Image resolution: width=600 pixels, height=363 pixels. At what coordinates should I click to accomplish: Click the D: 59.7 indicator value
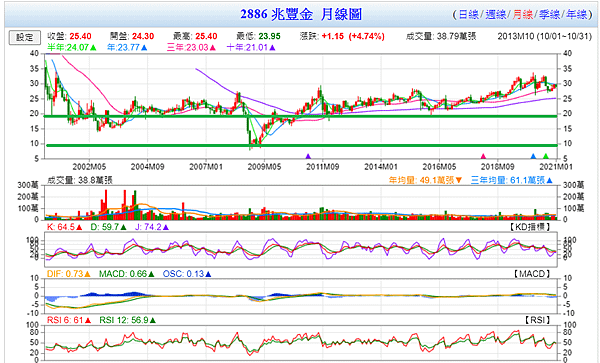click(x=108, y=227)
